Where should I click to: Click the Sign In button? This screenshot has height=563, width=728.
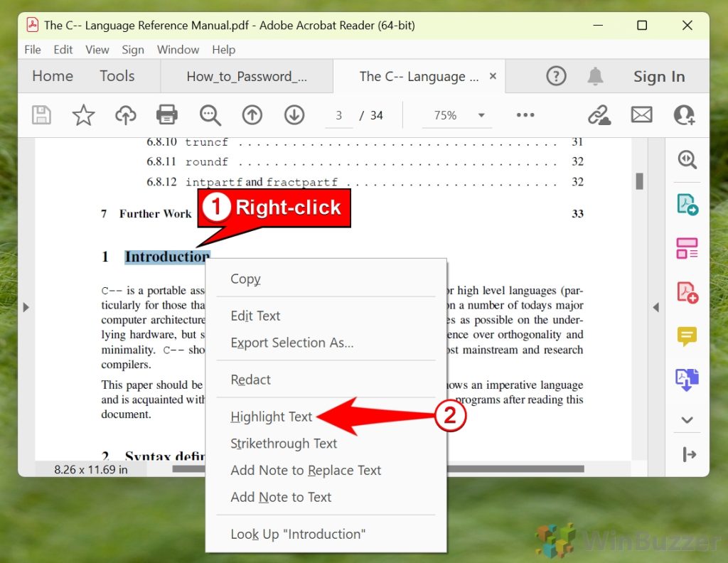tap(659, 76)
